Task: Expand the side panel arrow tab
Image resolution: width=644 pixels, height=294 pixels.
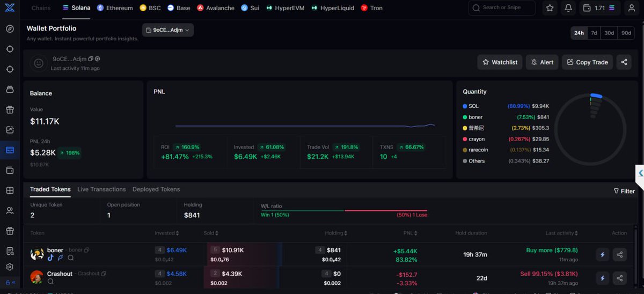Action: coord(640,173)
